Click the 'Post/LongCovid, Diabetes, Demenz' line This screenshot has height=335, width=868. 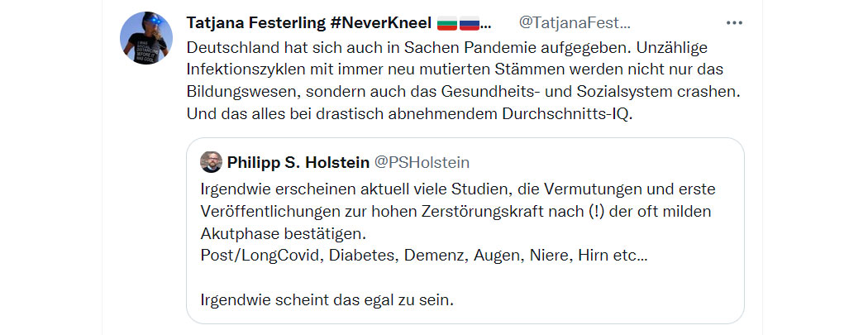pyautogui.click(x=423, y=256)
